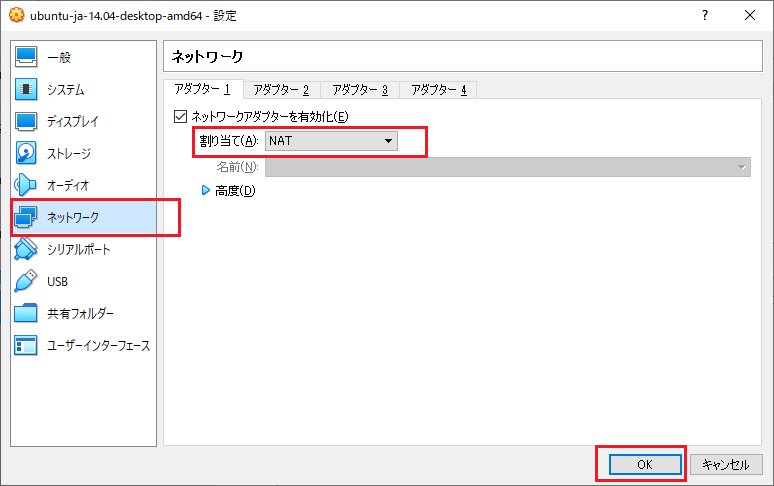
Task: Select the 一般 (General) icon in sidebar
Action: click(x=27, y=58)
